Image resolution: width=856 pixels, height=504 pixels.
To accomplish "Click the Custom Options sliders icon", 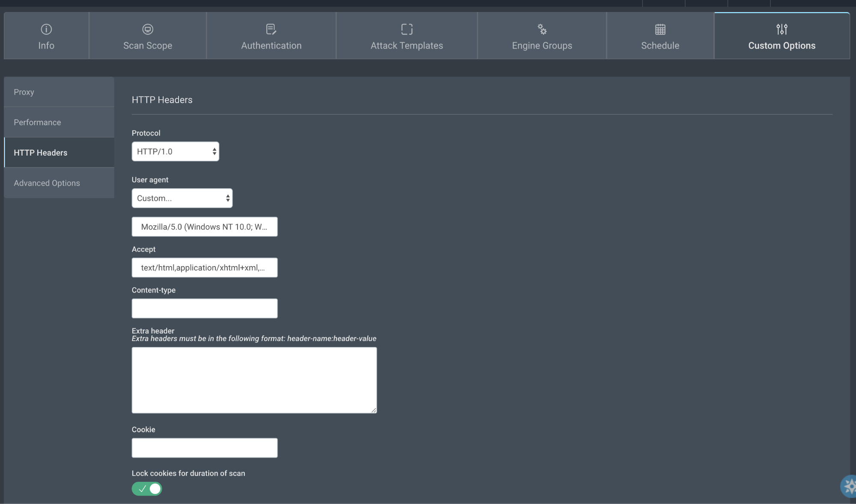I will tap(781, 29).
